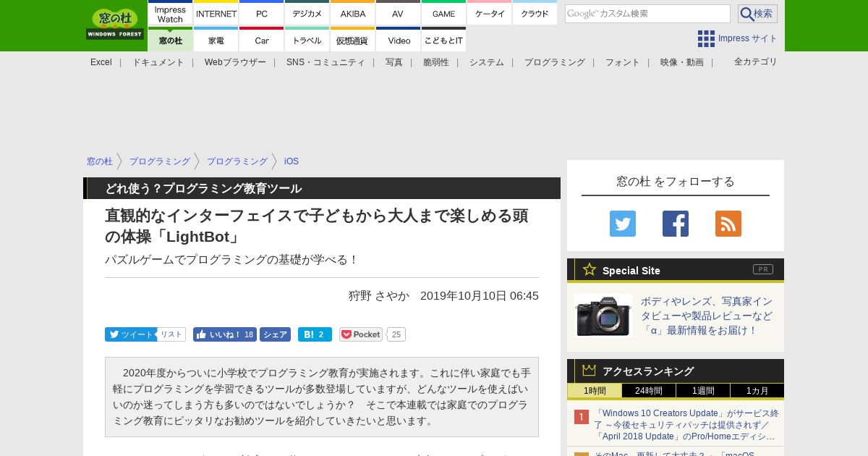This screenshot has width=868, height=456.
Task: Open the AKIBA site tab
Action: [x=353, y=13]
